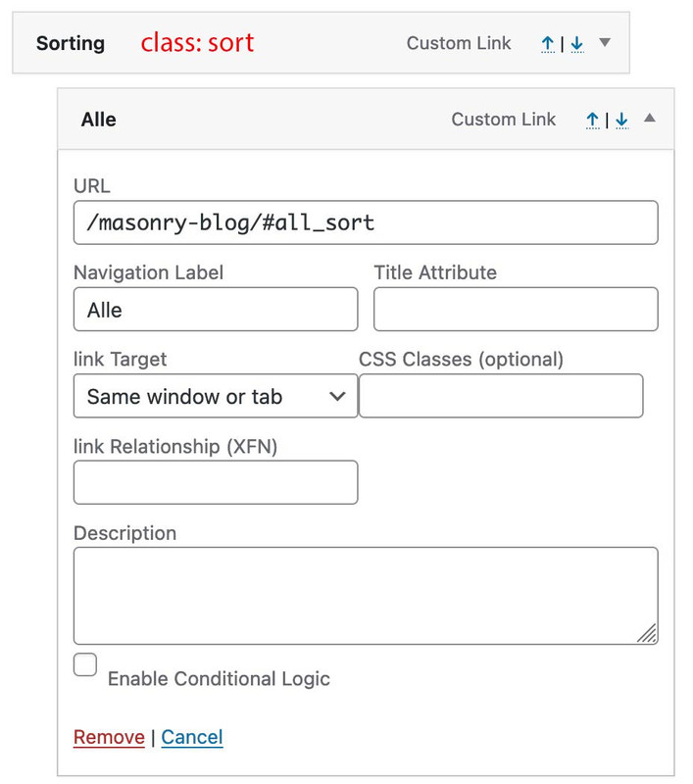Enable Conditional Logic checkbox
This screenshot has width=693, height=784.
tap(85, 664)
